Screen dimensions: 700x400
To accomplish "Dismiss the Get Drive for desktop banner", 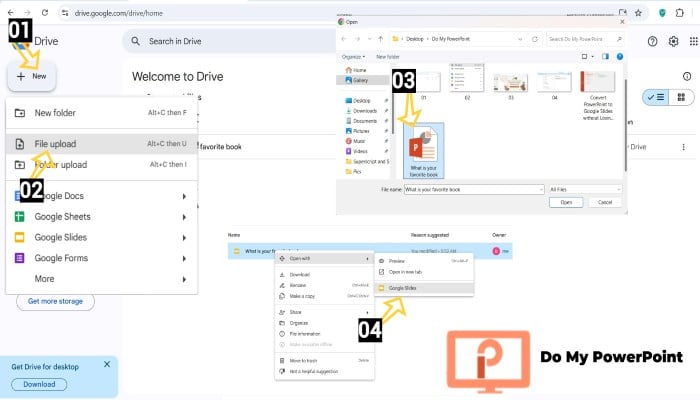I will (x=107, y=365).
